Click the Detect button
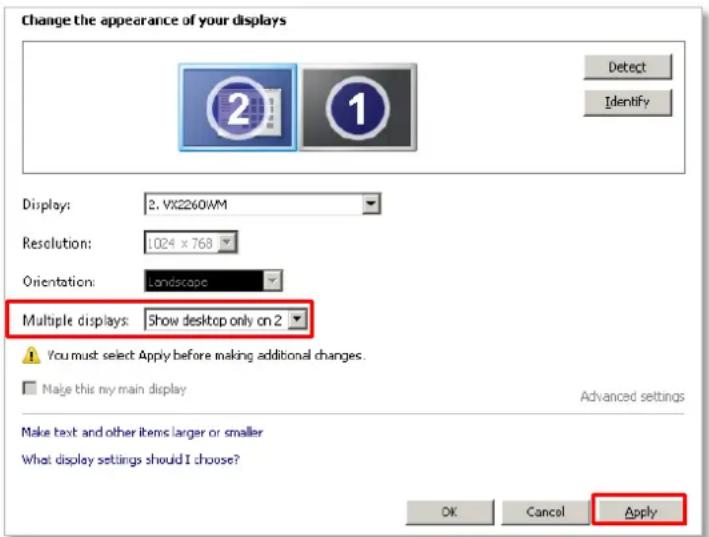The height and width of the screenshot is (537, 709). pos(628,67)
